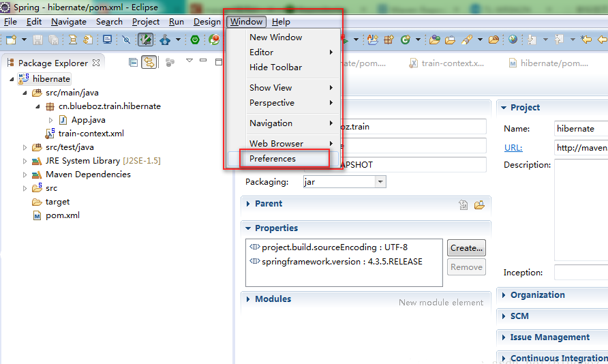Image resolution: width=608 pixels, height=364 pixels.
Task: Switch to the train-context.x... editor tab
Action: pos(446,63)
